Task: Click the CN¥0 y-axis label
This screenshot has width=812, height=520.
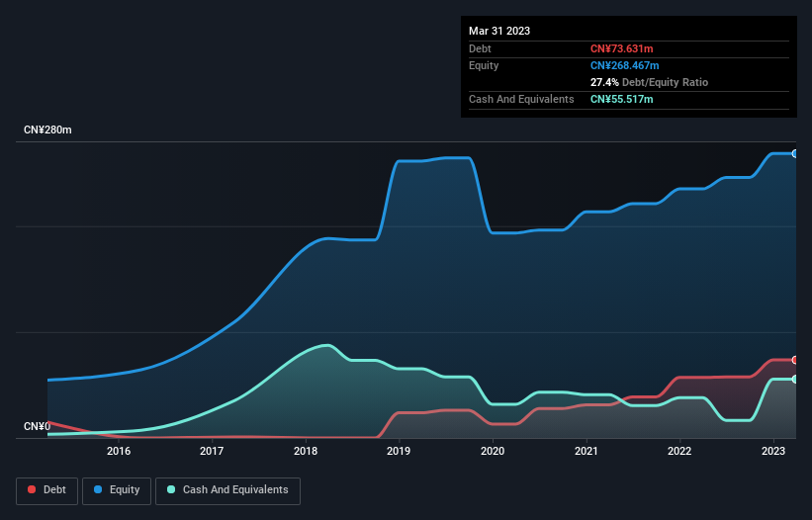Action: click(38, 426)
